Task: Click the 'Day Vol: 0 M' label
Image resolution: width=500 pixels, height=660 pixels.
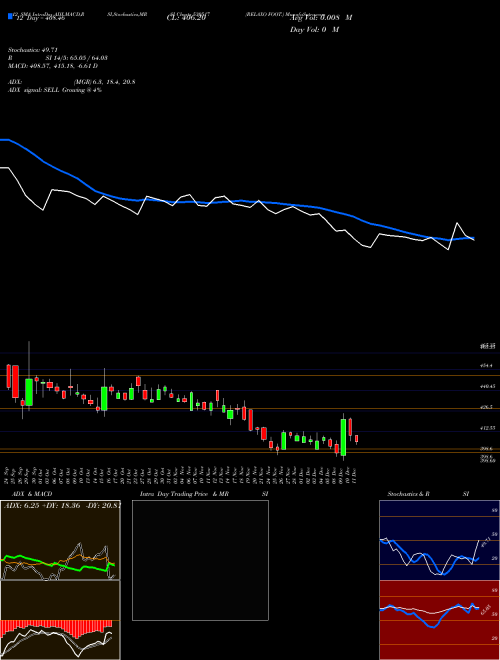Action: click(314, 29)
